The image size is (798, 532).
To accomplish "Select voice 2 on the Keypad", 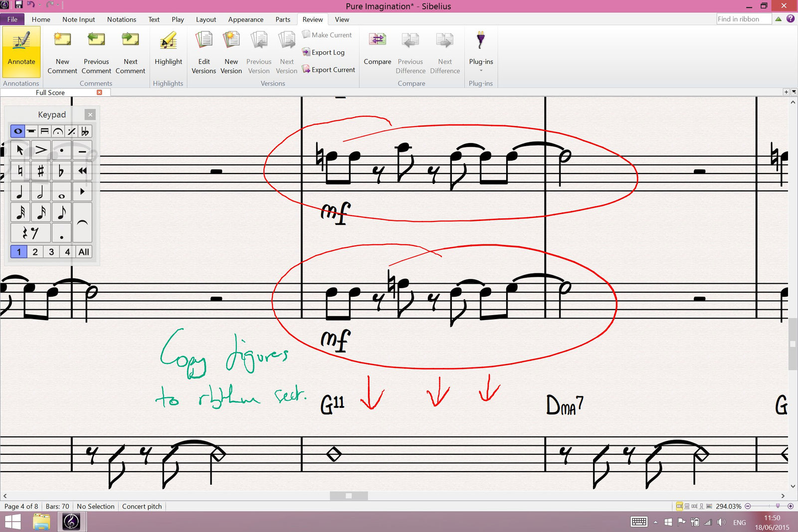I will point(35,252).
